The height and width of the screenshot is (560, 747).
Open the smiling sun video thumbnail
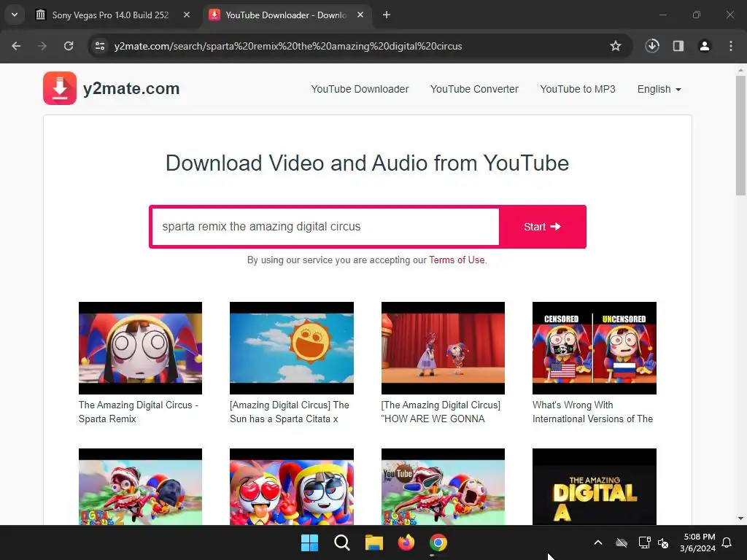[292, 348]
